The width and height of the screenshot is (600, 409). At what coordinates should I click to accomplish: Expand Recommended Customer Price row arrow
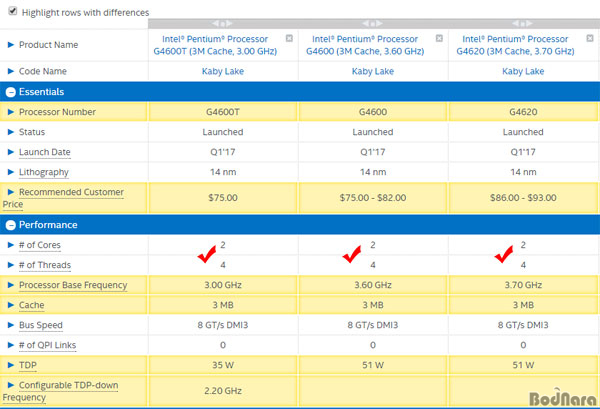11,192
